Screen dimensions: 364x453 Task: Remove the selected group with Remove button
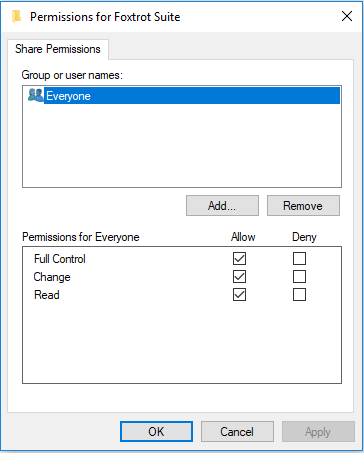pos(303,206)
